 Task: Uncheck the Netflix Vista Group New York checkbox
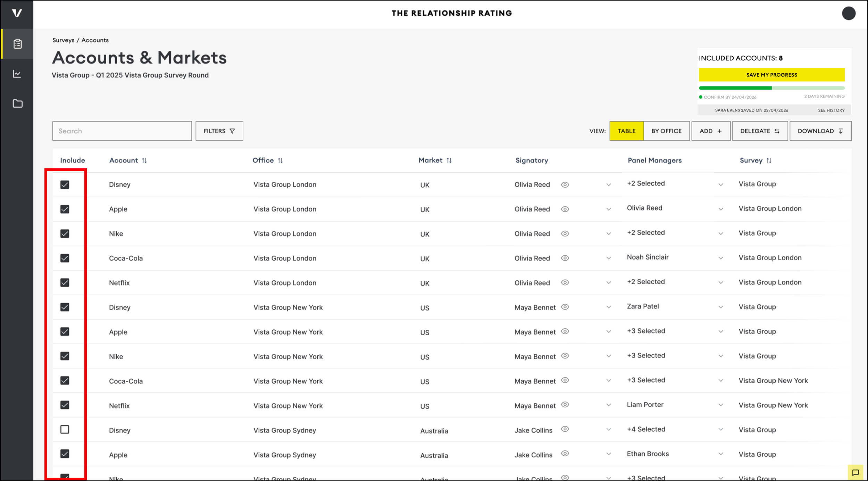tap(65, 405)
